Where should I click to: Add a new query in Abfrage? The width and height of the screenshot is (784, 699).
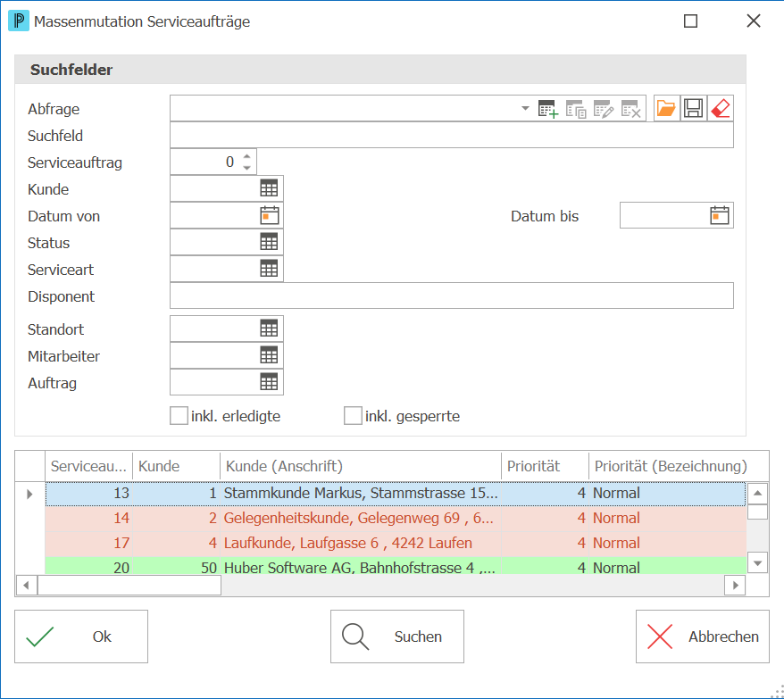(x=548, y=109)
